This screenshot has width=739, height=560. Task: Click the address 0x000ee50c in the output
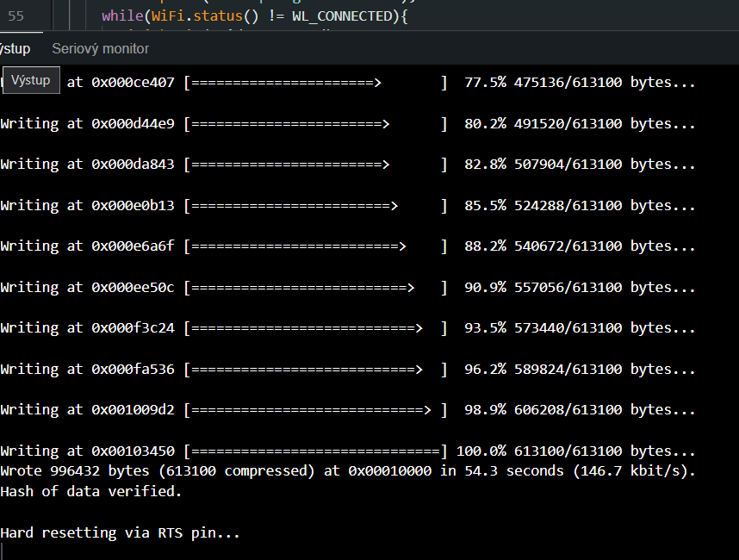133,287
